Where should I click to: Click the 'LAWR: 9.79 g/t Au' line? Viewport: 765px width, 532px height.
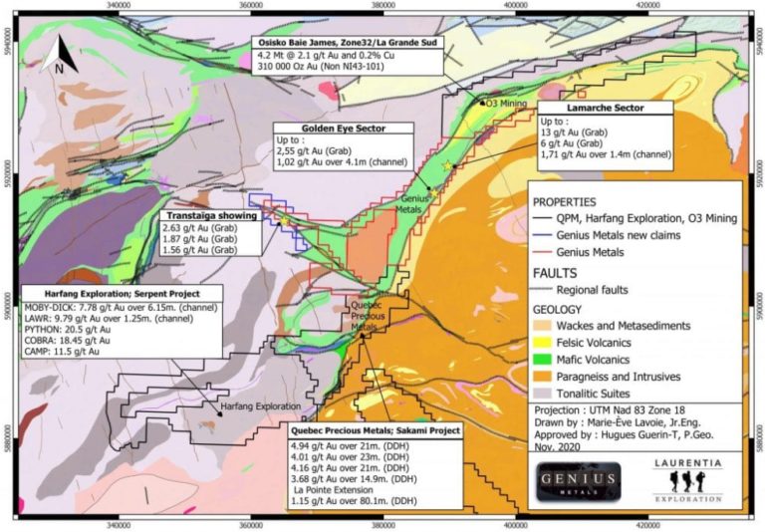pos(109,319)
